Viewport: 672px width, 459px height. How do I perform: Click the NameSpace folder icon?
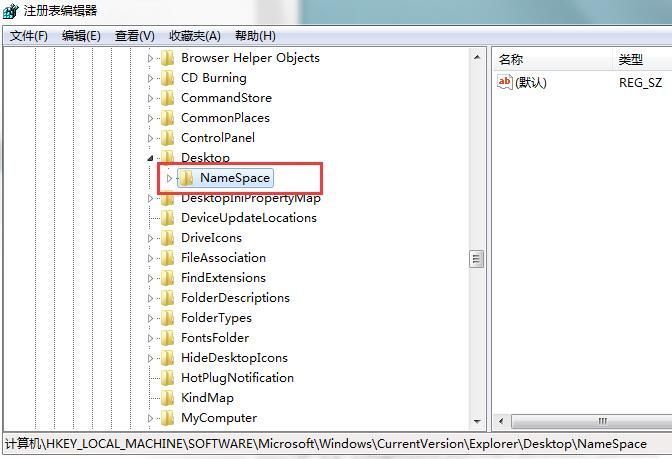coord(186,178)
